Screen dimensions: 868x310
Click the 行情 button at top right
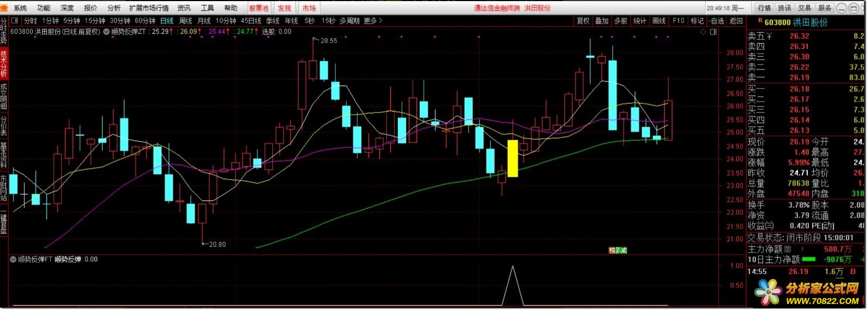point(765,8)
